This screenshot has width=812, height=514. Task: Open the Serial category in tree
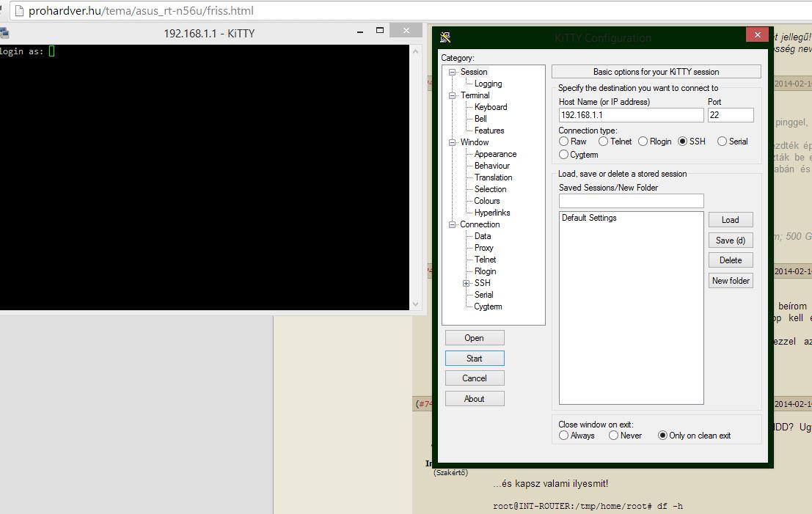(x=483, y=295)
